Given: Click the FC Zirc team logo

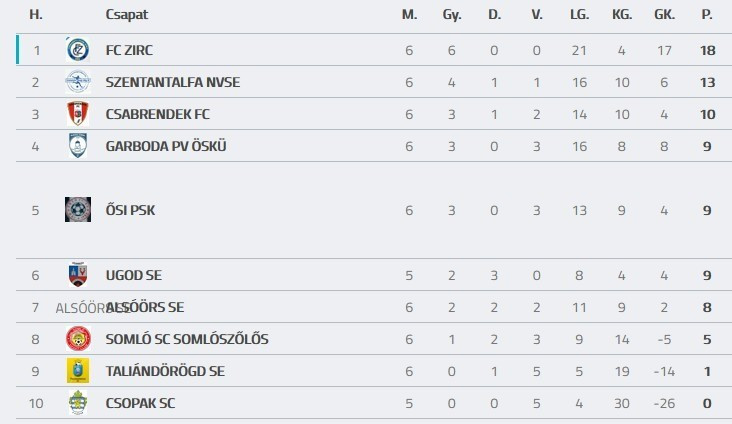Looking at the screenshot, I should pos(78,49).
